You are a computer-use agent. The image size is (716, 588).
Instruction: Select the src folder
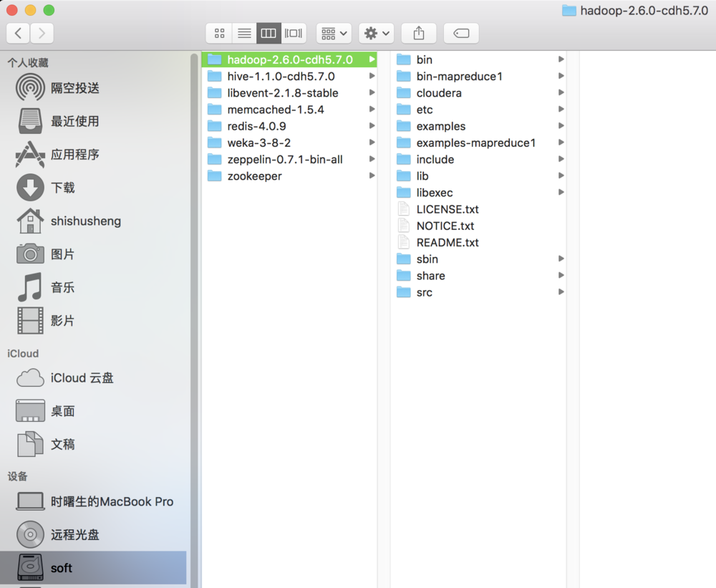[478, 292]
